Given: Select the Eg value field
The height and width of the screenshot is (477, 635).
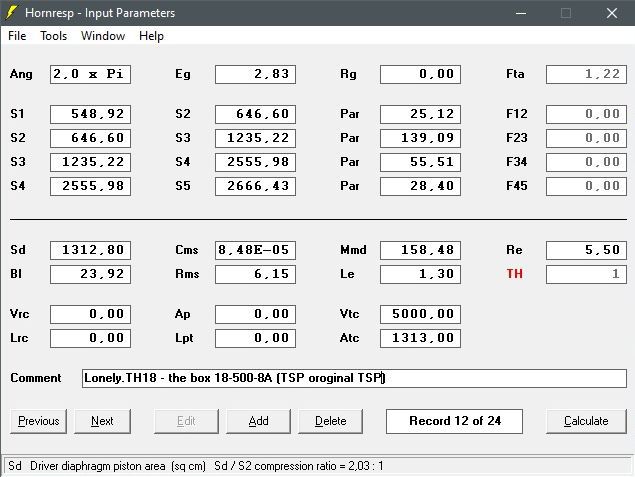Looking at the screenshot, I should click(255, 74).
